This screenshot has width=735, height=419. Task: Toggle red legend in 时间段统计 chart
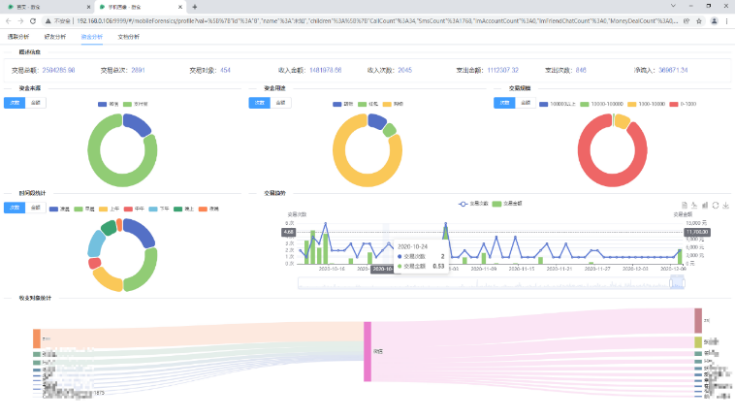(x=134, y=209)
